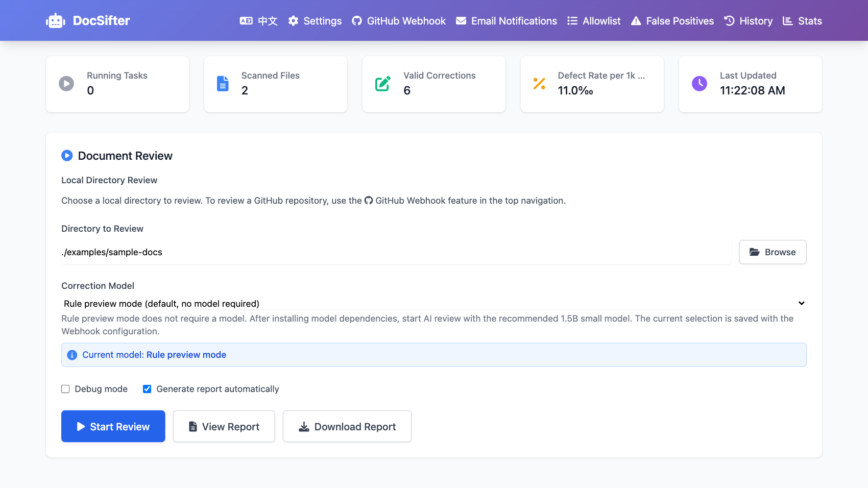Click the Last Updated purple clock icon
The image size is (868, 488).
coord(700,83)
